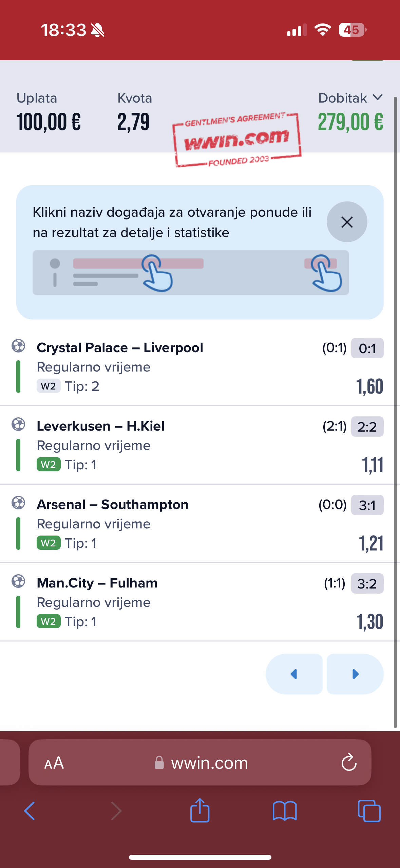Open Crystal Palace – Liverpool event
Screen dimensions: 400x868
[120, 348]
